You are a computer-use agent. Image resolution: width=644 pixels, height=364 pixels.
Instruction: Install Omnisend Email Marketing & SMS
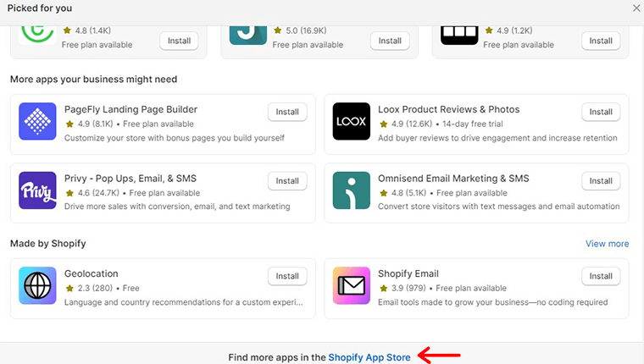[x=601, y=181]
